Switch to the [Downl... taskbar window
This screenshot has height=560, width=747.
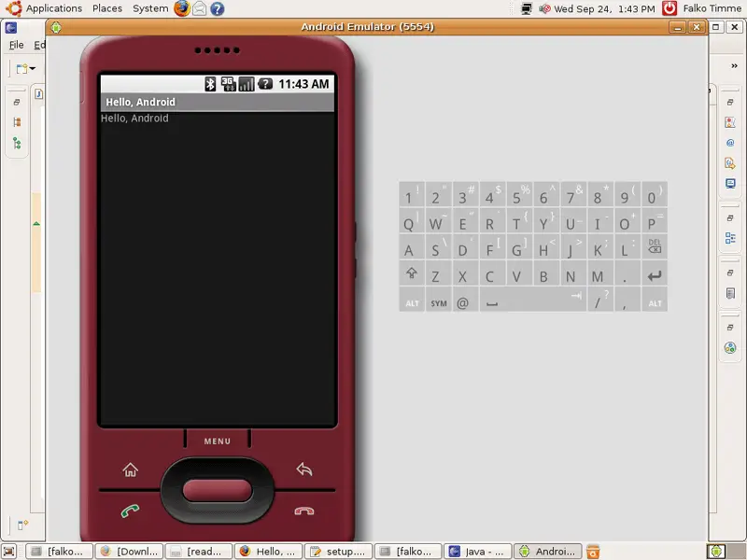[129, 552]
